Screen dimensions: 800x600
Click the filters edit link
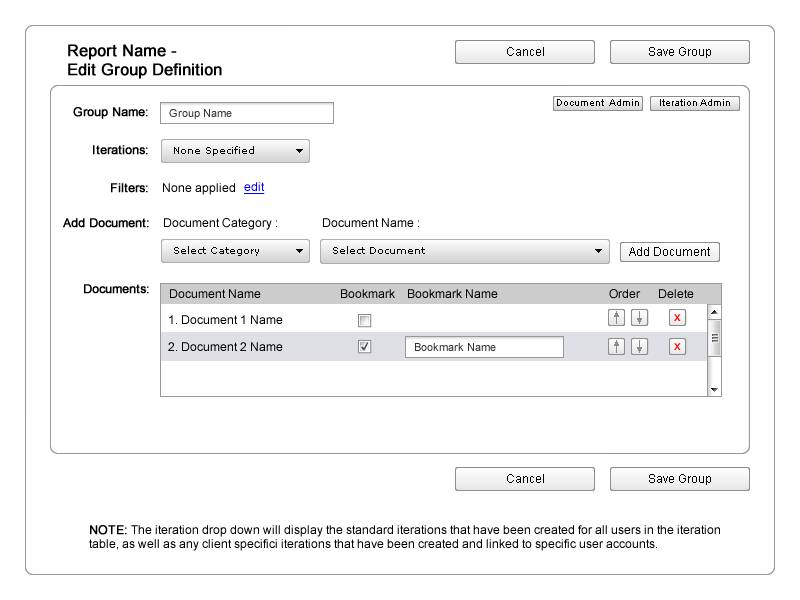pos(254,187)
